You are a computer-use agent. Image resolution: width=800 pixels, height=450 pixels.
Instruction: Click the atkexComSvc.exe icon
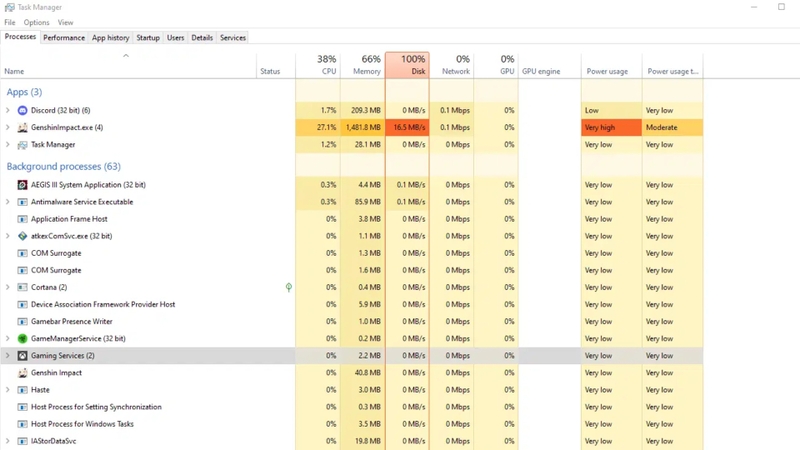(x=22, y=236)
